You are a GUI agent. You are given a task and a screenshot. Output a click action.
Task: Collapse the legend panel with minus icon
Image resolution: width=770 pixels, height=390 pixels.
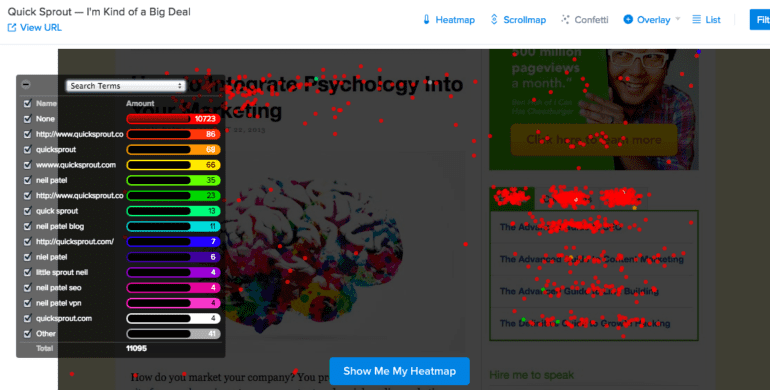[x=26, y=84]
